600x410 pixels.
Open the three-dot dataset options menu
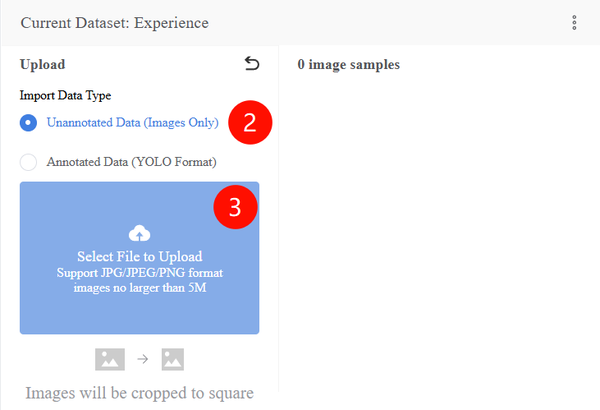point(574,23)
